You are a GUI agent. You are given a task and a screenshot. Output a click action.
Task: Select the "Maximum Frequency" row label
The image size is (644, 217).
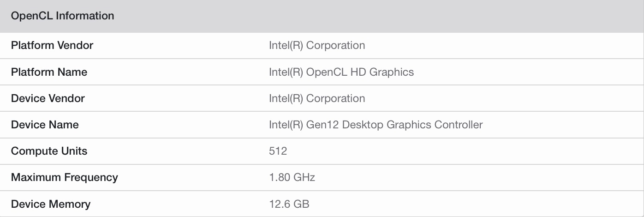point(64,177)
